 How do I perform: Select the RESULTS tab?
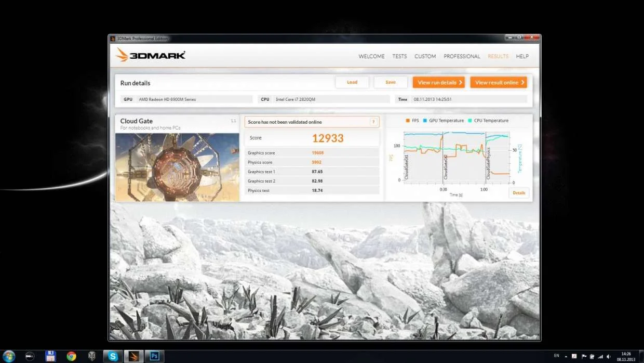point(498,56)
